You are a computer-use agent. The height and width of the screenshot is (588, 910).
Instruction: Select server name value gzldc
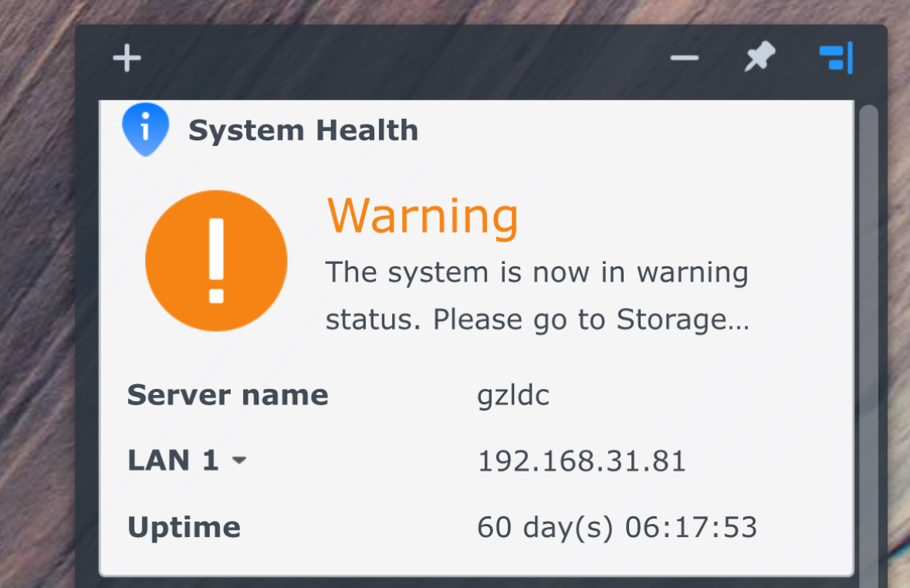(x=513, y=396)
